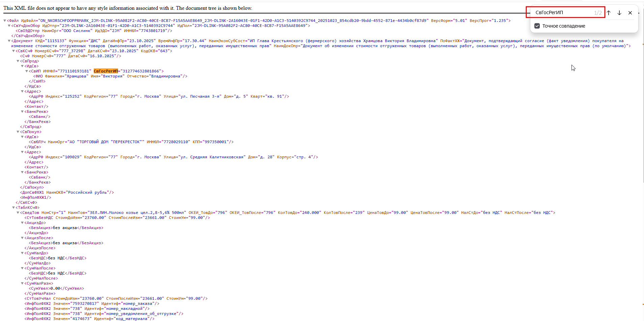Click the ФИО Фамилия Храмцова line
This screenshot has height=321, width=644.
click(110, 76)
